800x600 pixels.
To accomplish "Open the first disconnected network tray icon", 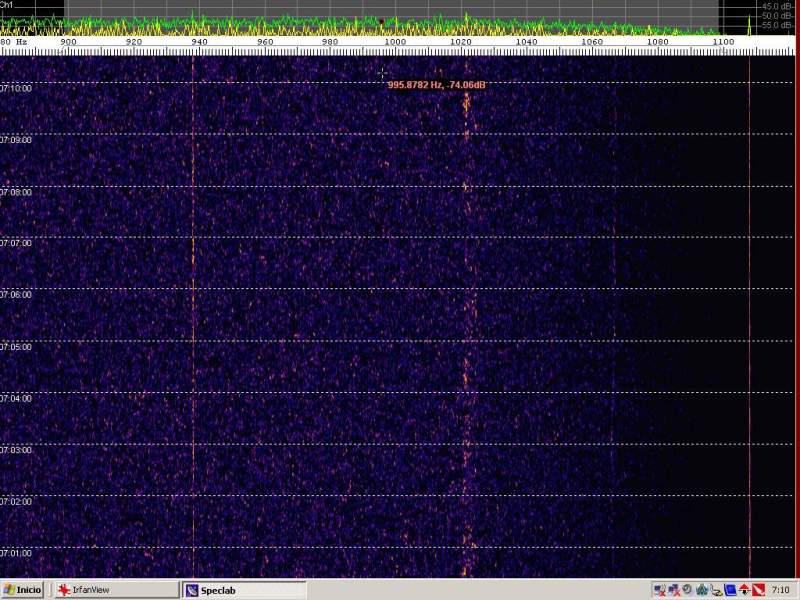I will point(660,590).
